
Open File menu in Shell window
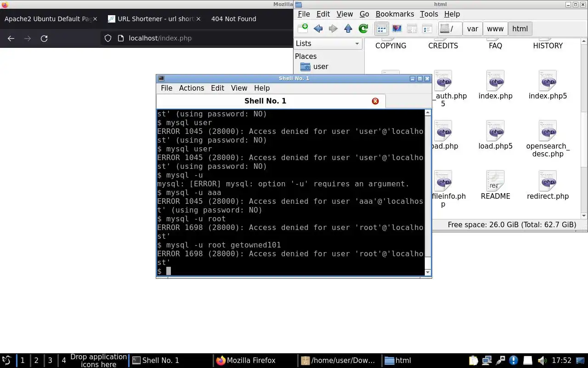[x=166, y=88]
